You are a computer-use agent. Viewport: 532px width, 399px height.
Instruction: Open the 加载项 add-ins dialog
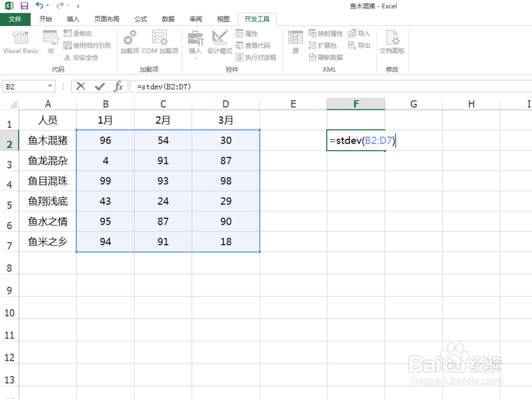point(130,41)
